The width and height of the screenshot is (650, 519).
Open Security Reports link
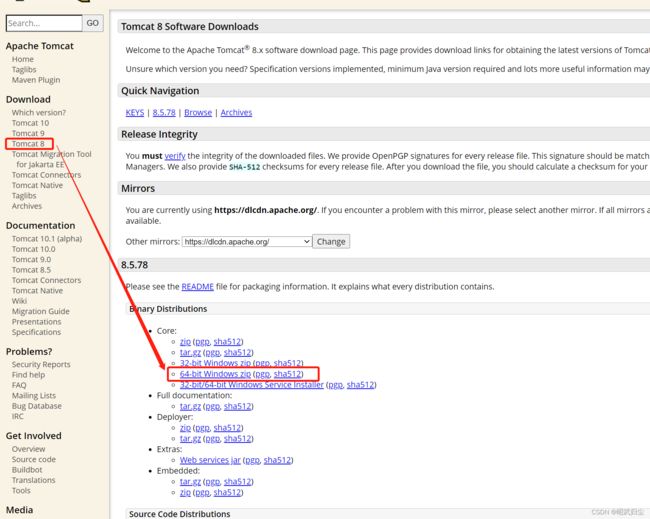(x=41, y=364)
